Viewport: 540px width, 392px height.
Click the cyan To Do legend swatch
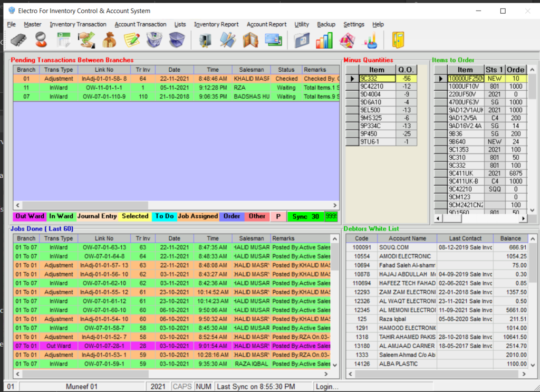coord(163,216)
